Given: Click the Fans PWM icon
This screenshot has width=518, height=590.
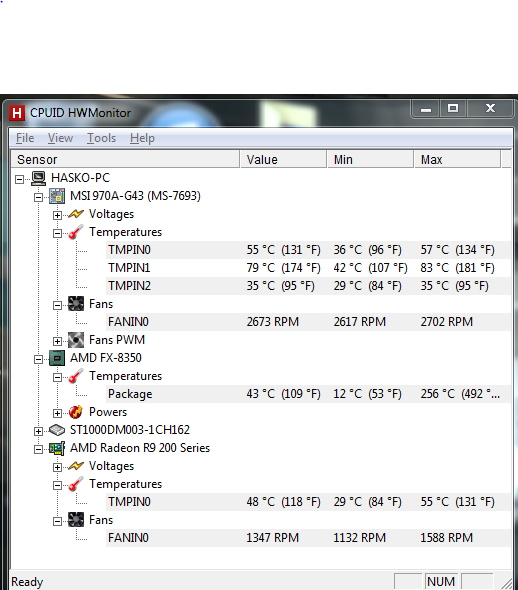Looking at the screenshot, I should click(x=76, y=340).
